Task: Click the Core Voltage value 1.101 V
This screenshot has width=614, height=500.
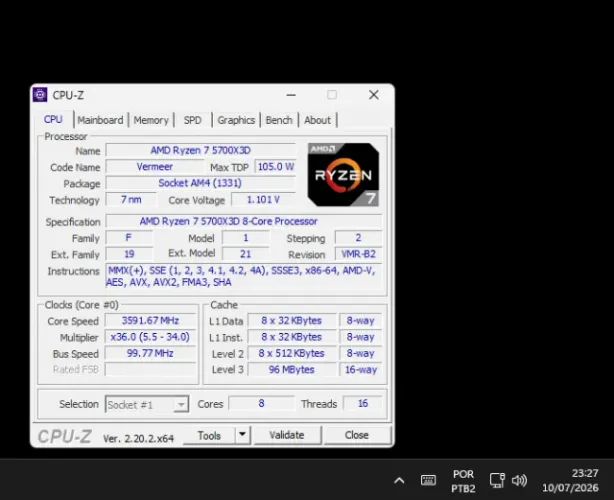Action: click(264, 200)
